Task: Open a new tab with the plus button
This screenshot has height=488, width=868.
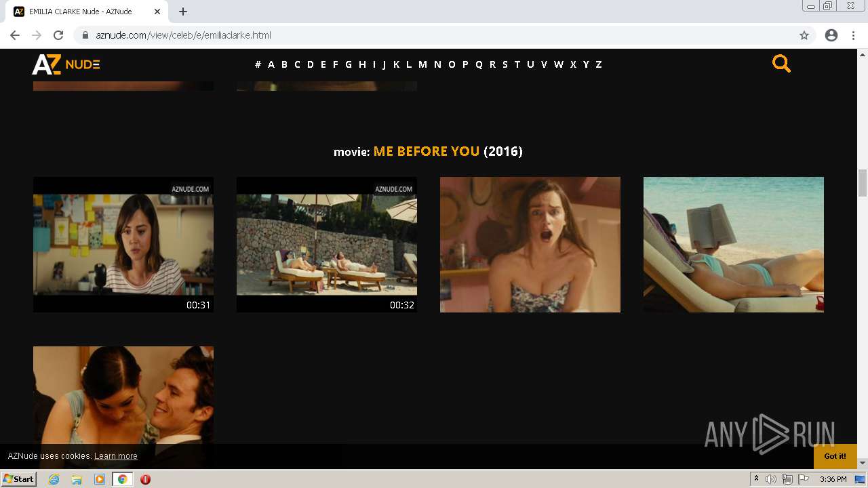Action: 183,12
